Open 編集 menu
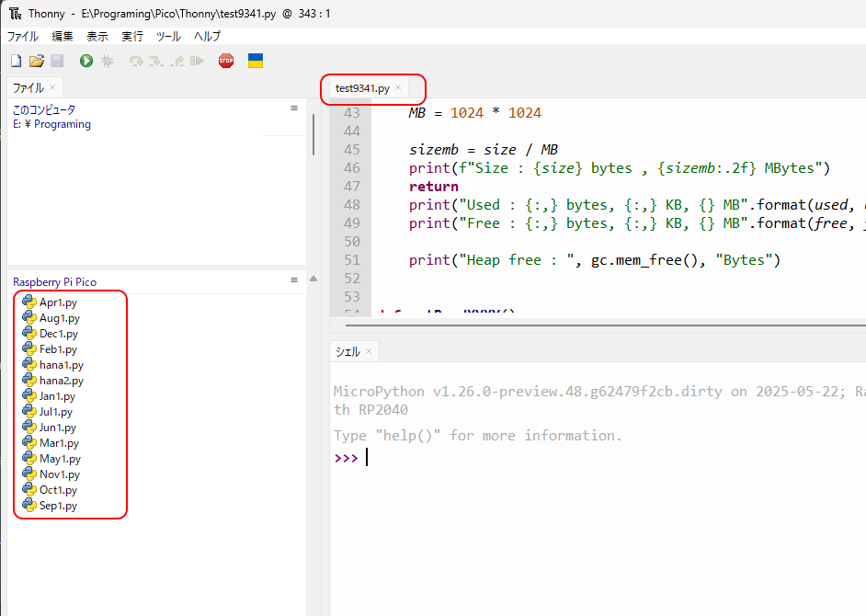The image size is (866, 616). pyautogui.click(x=63, y=37)
